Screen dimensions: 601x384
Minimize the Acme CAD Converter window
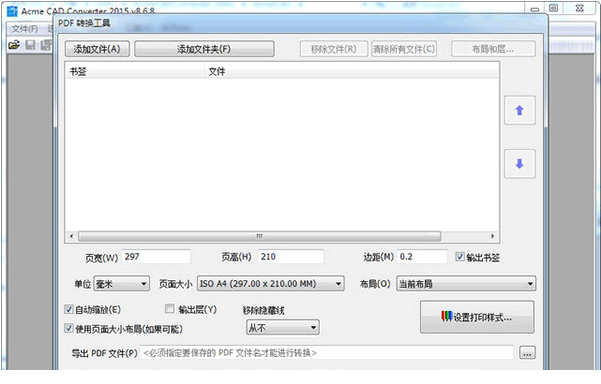pyautogui.click(x=535, y=9)
